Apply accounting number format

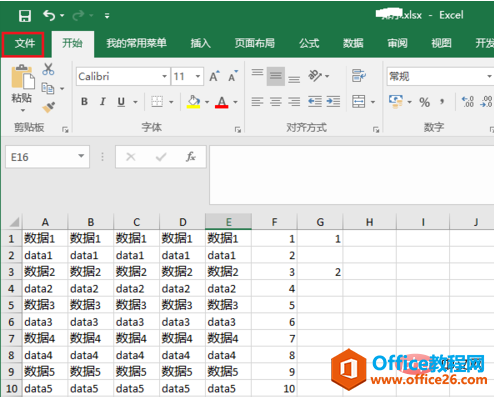(396, 101)
